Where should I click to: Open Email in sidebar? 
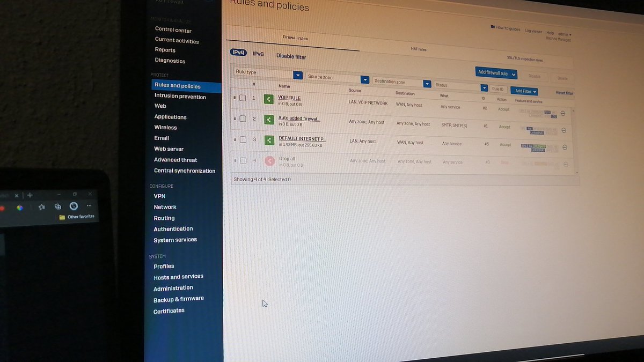point(162,138)
